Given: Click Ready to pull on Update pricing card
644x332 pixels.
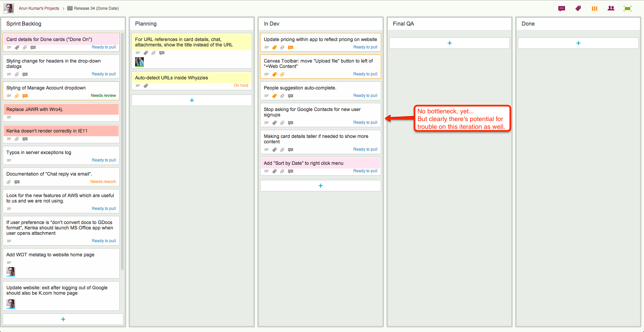Looking at the screenshot, I should point(365,47).
